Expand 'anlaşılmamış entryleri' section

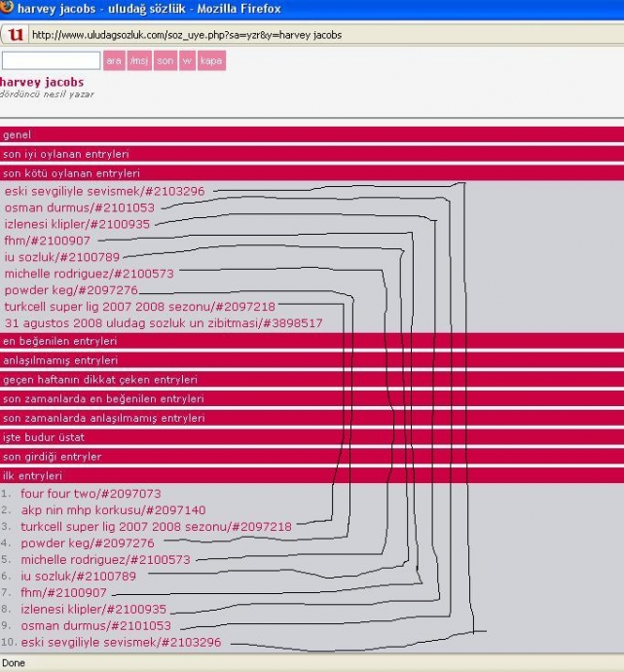[312, 360]
